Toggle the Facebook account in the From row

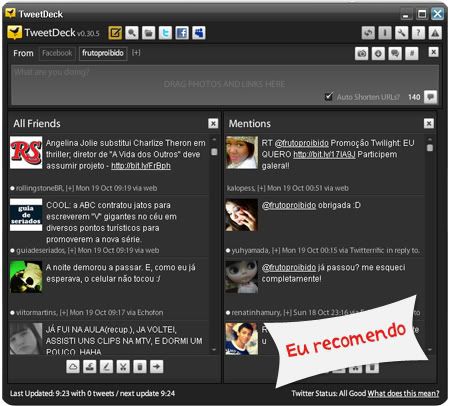pos(57,53)
